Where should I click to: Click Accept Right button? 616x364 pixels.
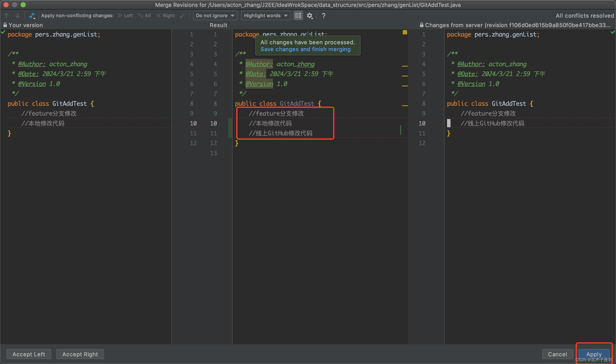point(80,354)
